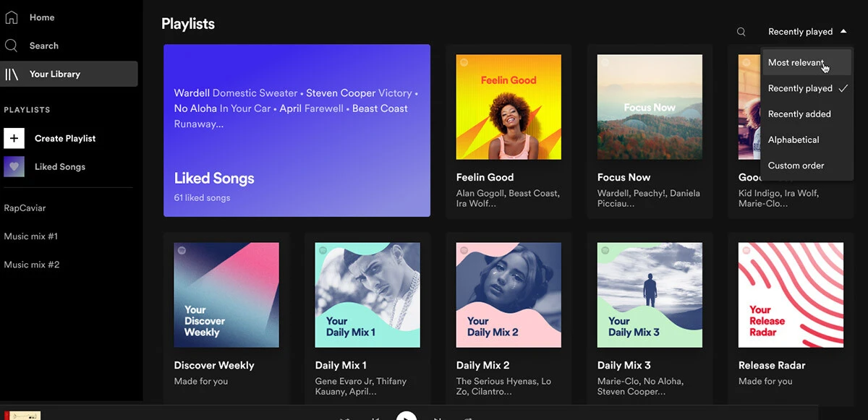Open the Daily Mix 2 playlist cover
The image size is (868, 420).
pos(509,294)
